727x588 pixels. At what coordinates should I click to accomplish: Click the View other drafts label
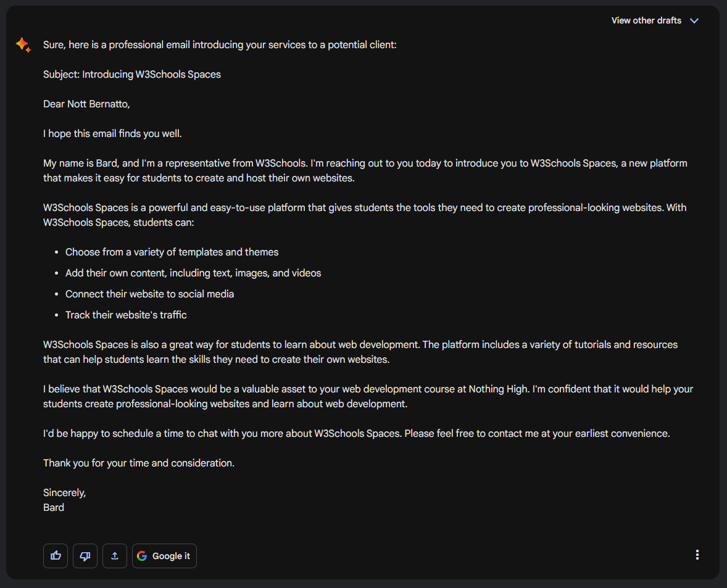[646, 21]
